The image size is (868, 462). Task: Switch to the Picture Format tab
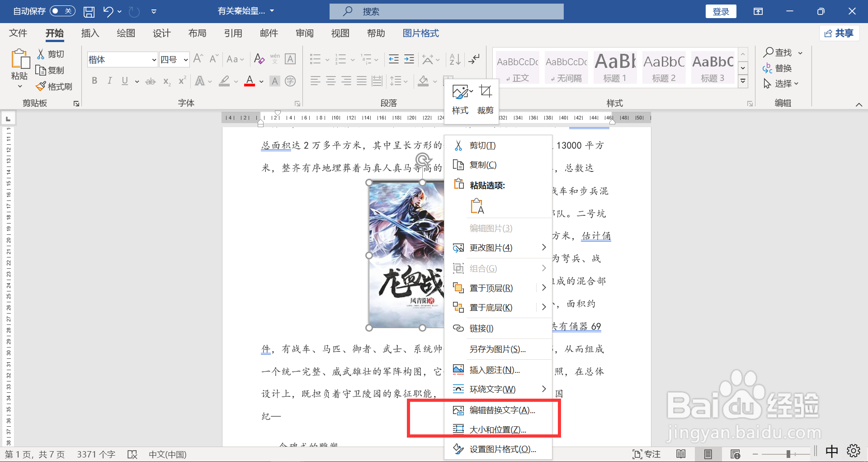tap(420, 33)
